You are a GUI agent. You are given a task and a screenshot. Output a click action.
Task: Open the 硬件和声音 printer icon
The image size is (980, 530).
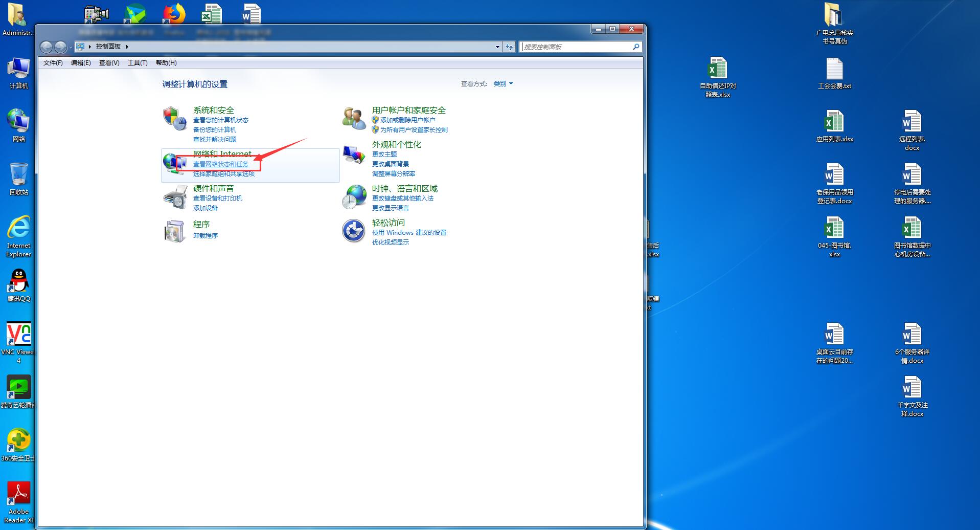tap(175, 197)
